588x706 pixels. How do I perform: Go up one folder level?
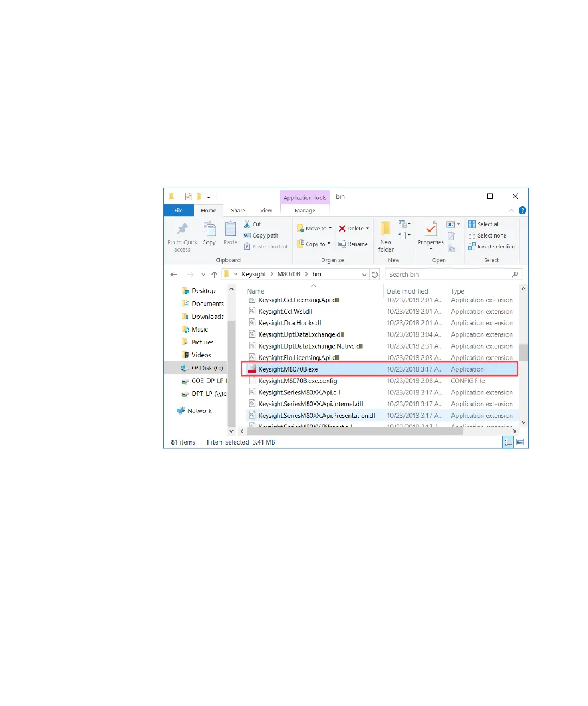215,275
